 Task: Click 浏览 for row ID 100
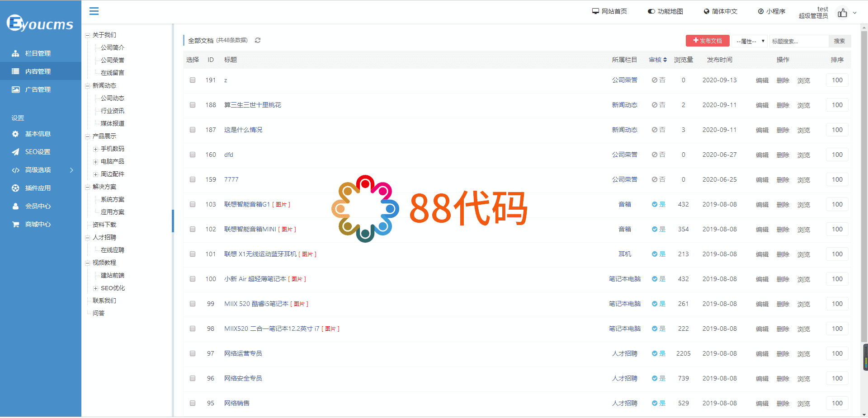804,279
